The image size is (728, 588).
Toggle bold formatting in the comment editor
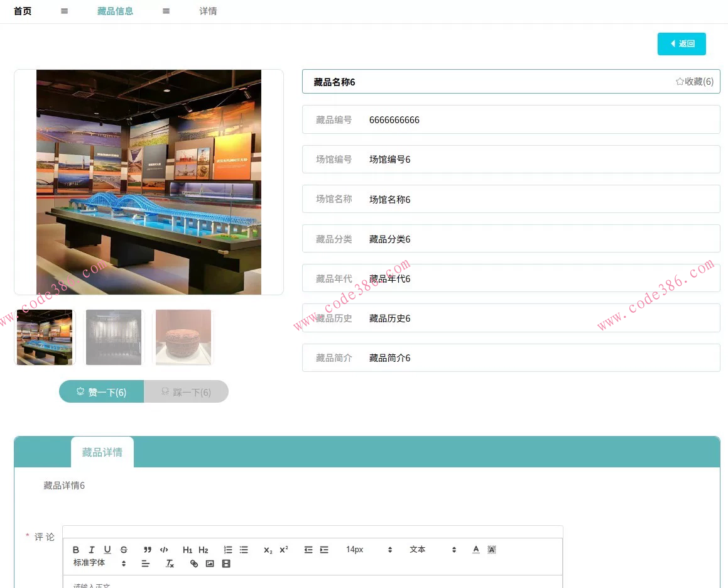pos(75,550)
